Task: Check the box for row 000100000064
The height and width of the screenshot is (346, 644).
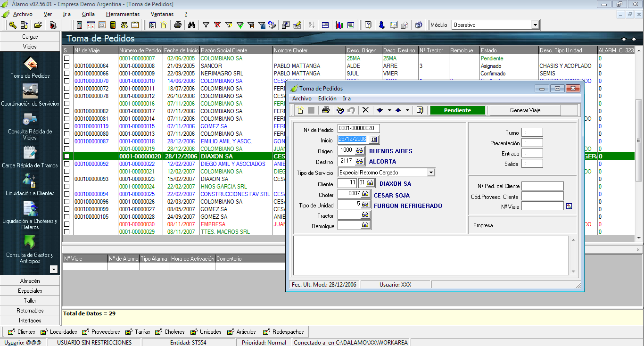Action: (x=66, y=66)
